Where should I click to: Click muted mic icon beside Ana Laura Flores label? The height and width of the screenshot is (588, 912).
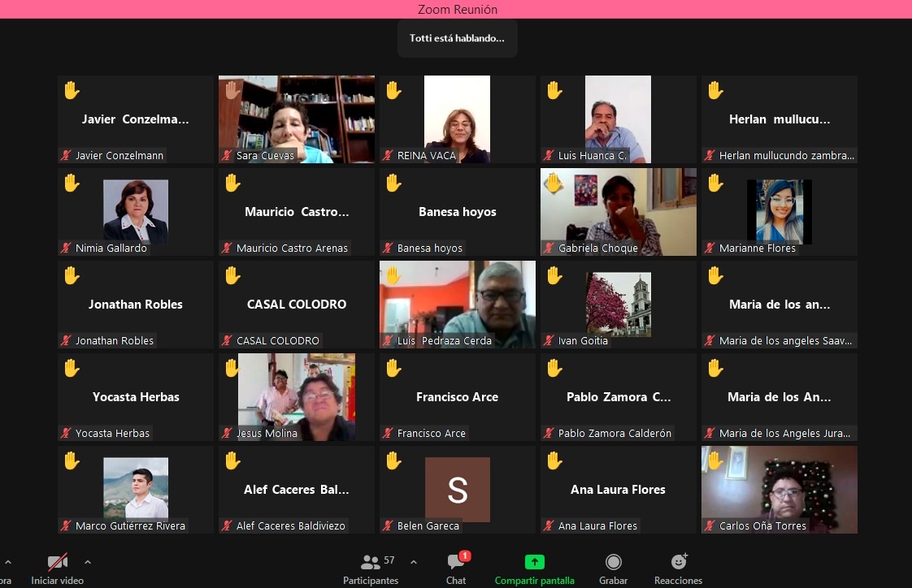click(x=549, y=526)
